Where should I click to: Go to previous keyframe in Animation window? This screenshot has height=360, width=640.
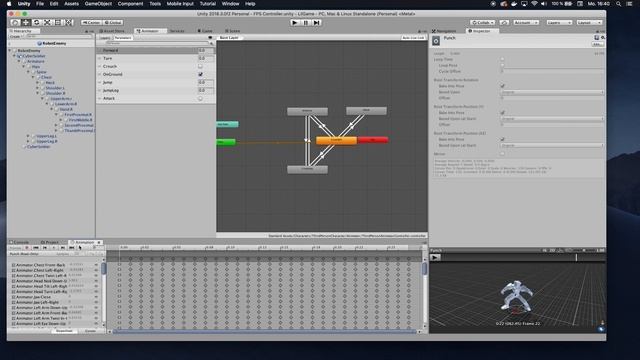[45, 248]
